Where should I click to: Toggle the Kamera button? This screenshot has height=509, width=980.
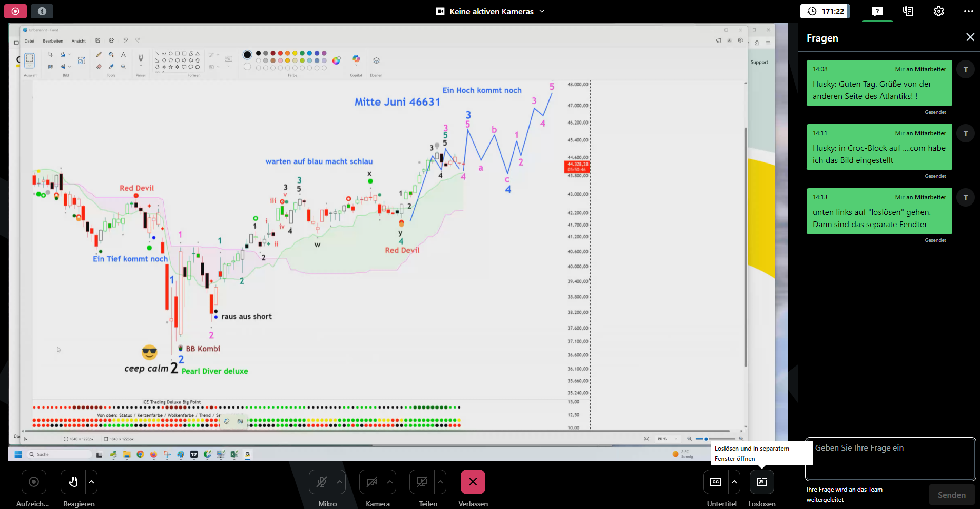tap(372, 482)
